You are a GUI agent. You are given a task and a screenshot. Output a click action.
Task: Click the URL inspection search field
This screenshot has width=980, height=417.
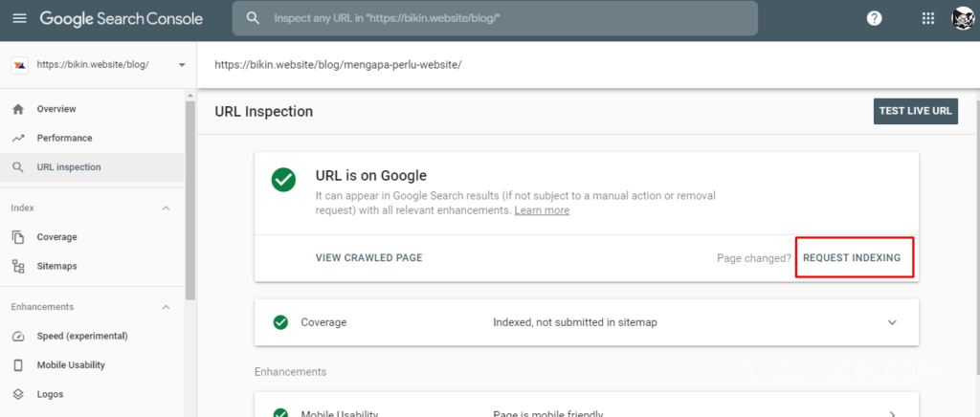click(498, 18)
